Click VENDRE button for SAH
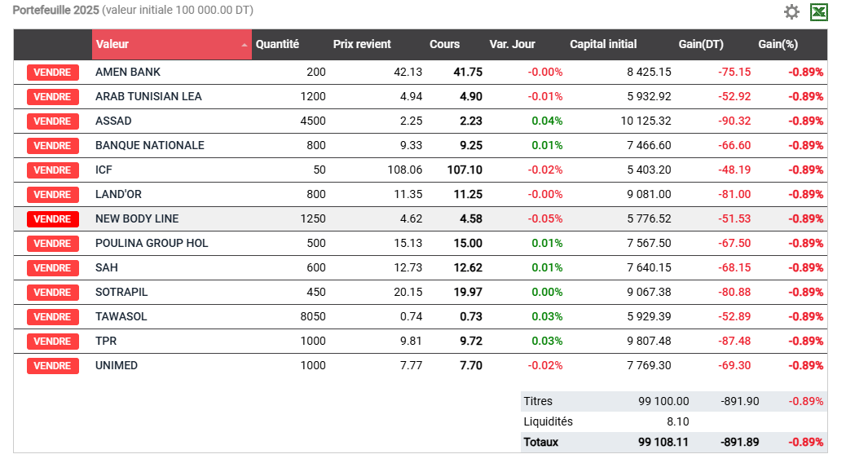Image resolution: width=868 pixels, height=463 pixels. tap(53, 267)
